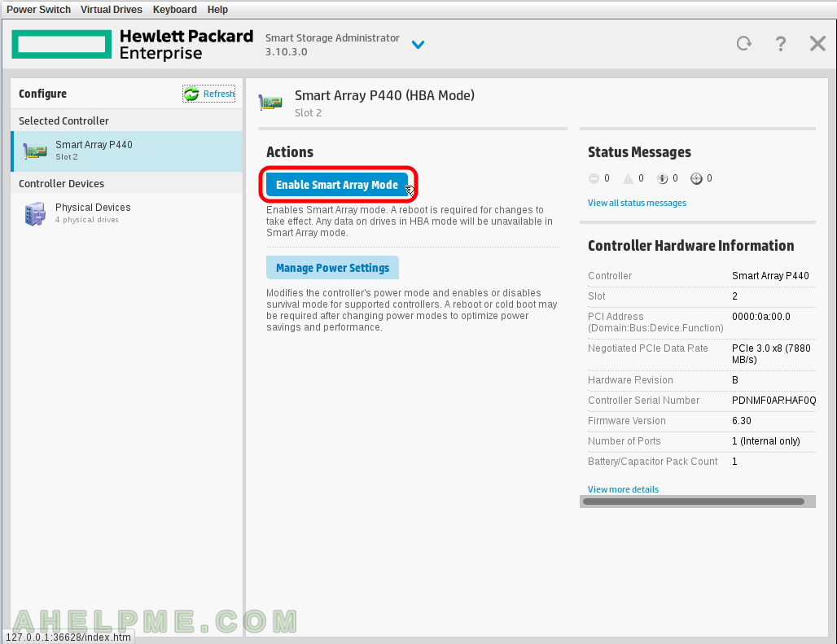Click the Smart Array P440 (HBA Mode) title
This screenshot has height=644, width=837.
[384, 95]
